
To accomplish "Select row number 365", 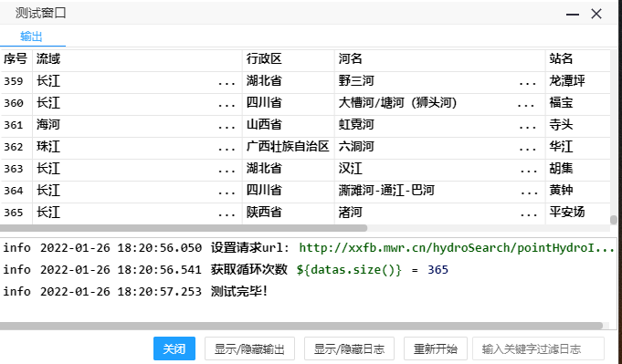I will (14, 213).
